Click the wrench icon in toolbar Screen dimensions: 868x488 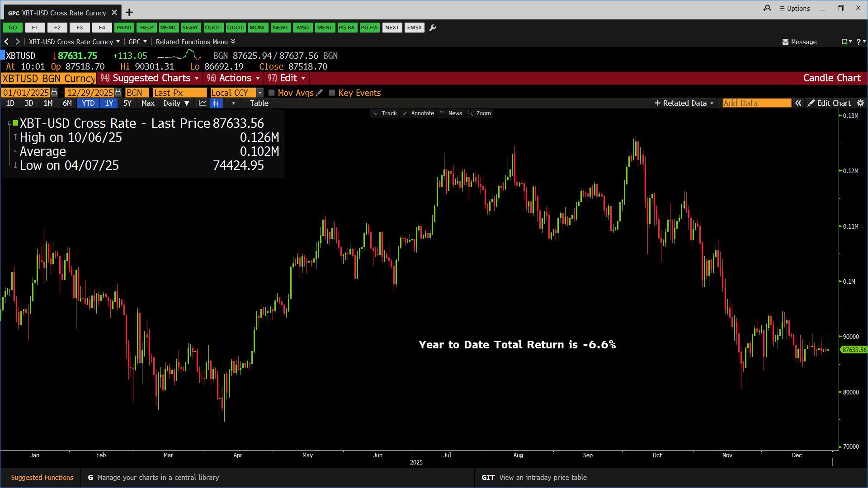(433, 28)
